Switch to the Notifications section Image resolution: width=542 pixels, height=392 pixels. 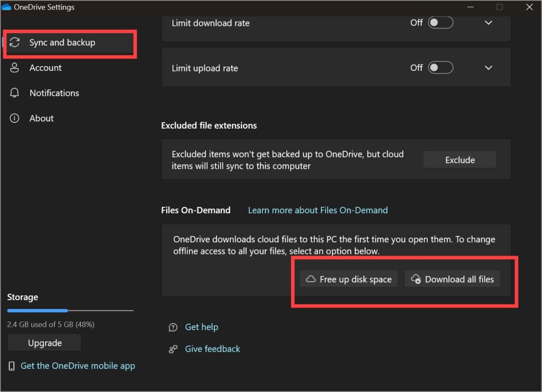pos(54,93)
